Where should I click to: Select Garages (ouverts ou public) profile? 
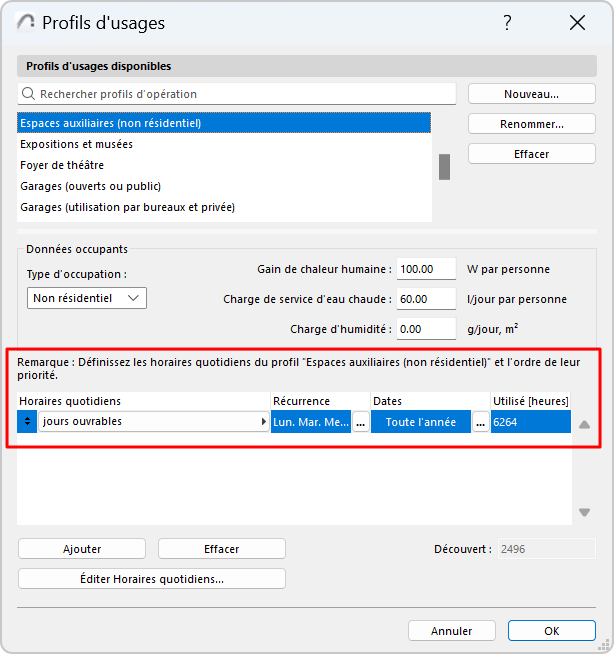tap(91, 186)
